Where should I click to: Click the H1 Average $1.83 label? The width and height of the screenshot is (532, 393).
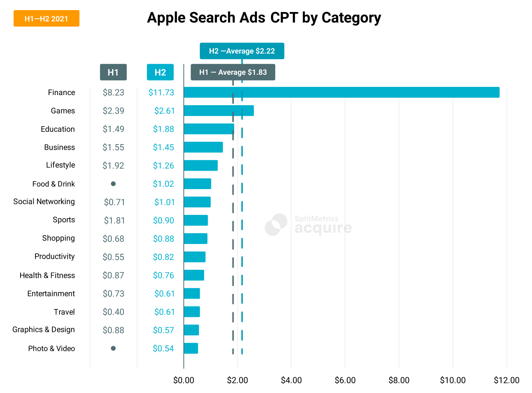tap(233, 72)
